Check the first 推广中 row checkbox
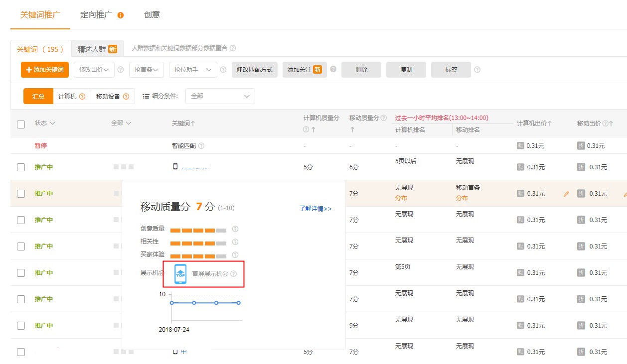The height and width of the screenshot is (364, 627). click(21, 167)
